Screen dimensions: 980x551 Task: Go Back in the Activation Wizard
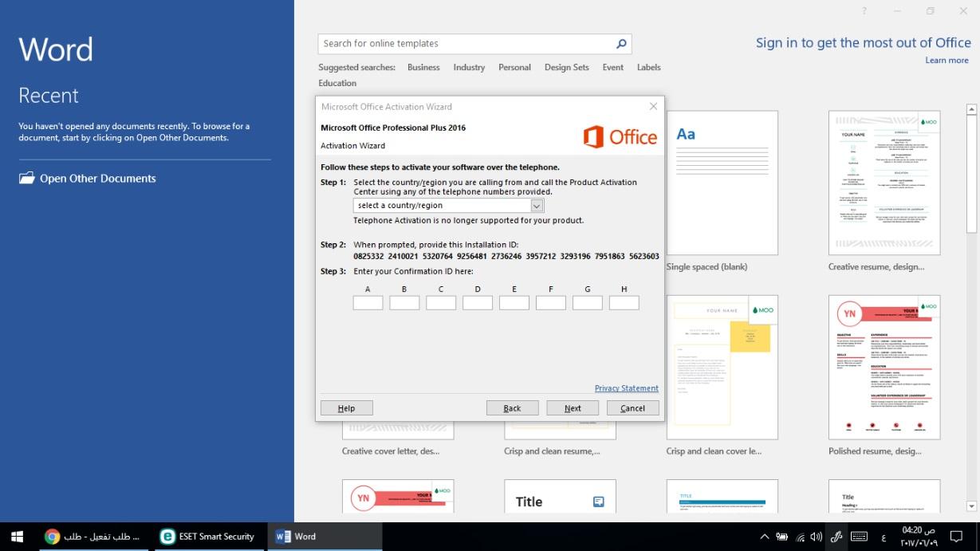click(512, 408)
